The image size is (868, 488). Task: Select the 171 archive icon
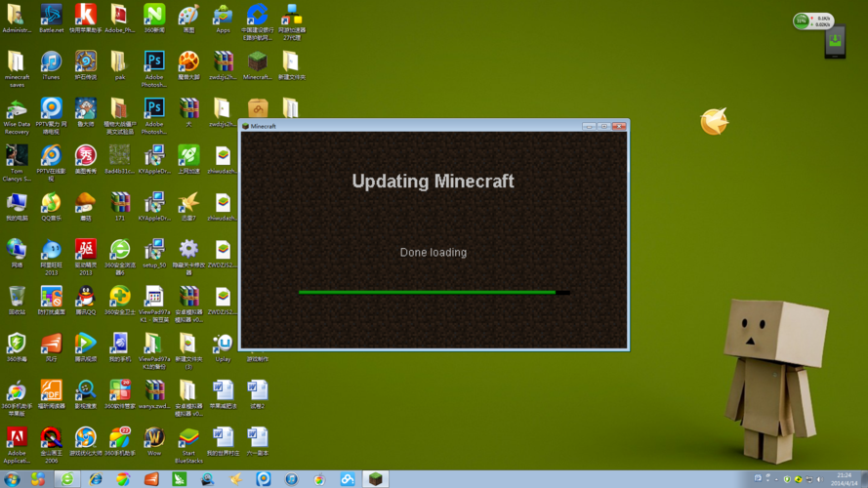(x=119, y=206)
